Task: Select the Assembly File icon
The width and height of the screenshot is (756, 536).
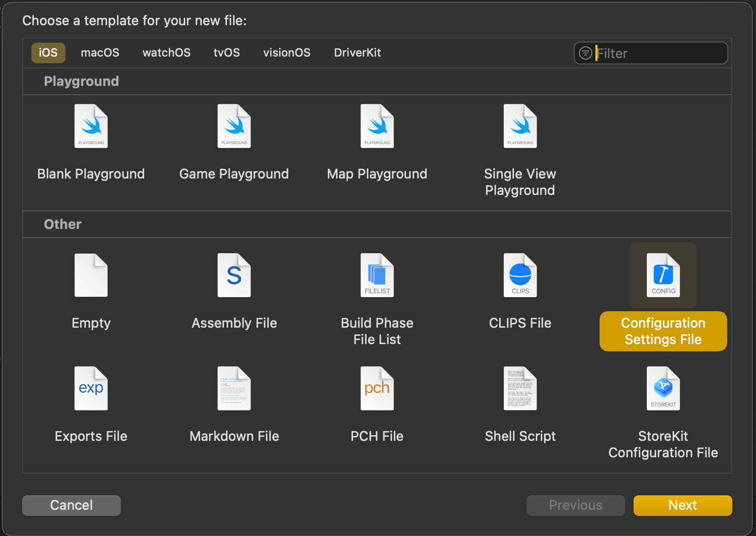Action: 234,275
